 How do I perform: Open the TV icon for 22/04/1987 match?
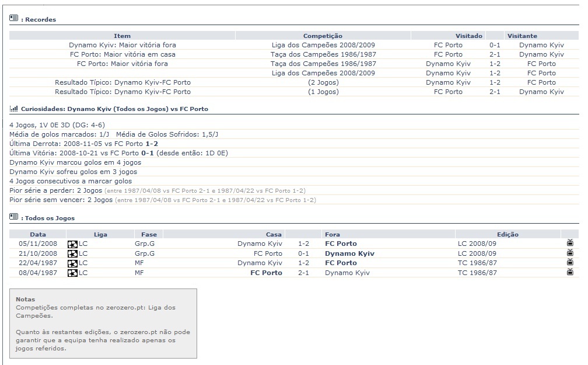click(570, 262)
